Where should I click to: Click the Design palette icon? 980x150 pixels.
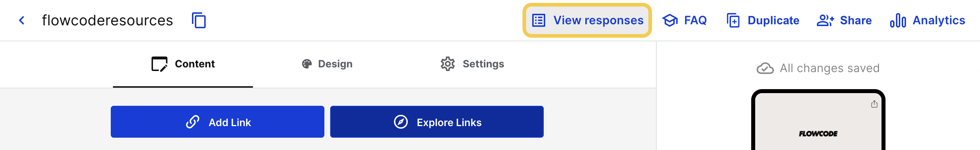pyautogui.click(x=307, y=64)
